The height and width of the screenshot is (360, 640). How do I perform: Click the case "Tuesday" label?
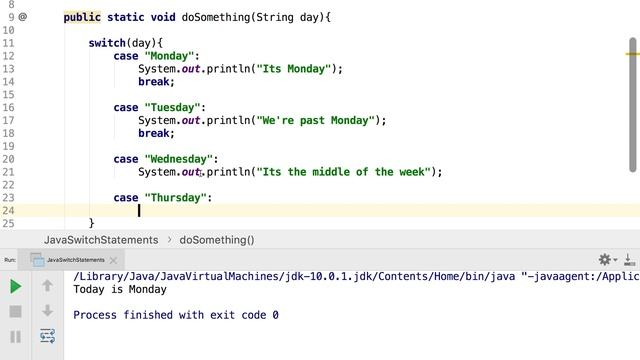(x=160, y=107)
